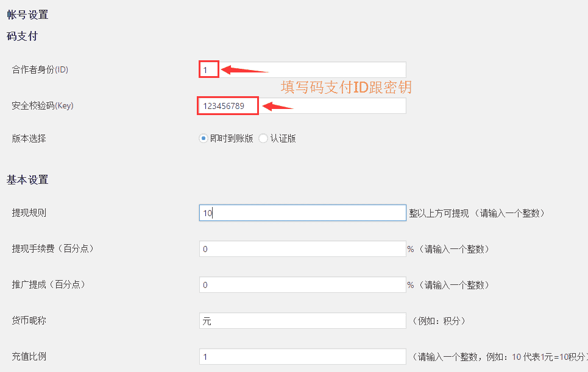Viewport: 588px width, 372px height.
Task: Click the 版本选择 label
Action: [x=29, y=138]
